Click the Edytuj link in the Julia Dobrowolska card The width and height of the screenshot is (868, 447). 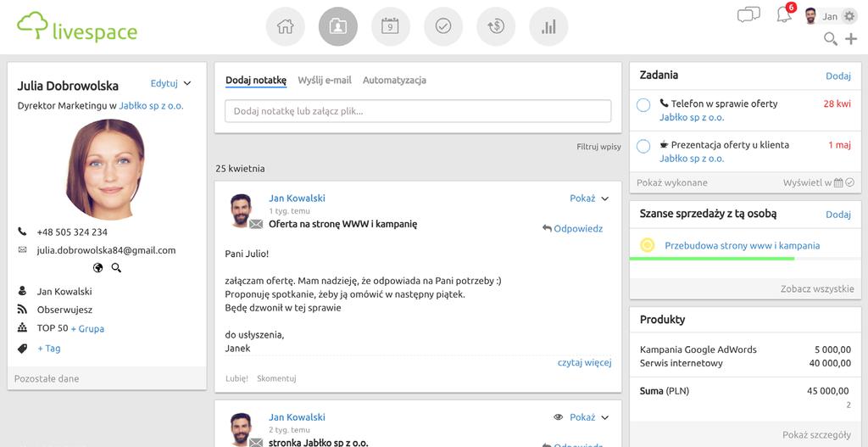(164, 84)
